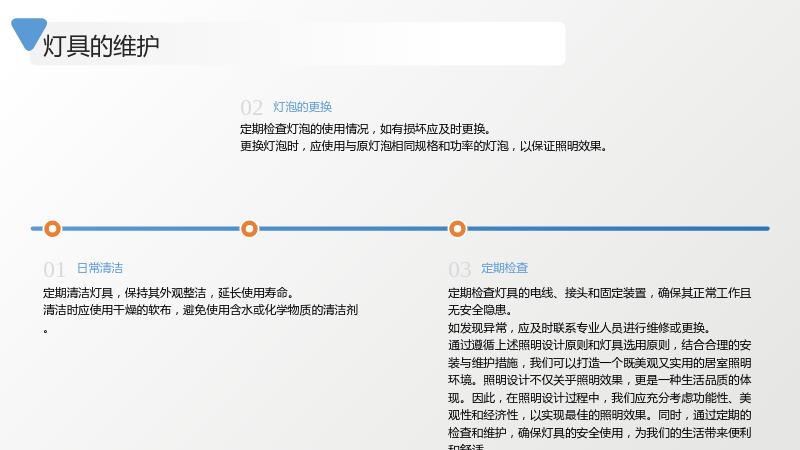
Task: Click the line starting 如发现异常
Action: click(x=580, y=328)
